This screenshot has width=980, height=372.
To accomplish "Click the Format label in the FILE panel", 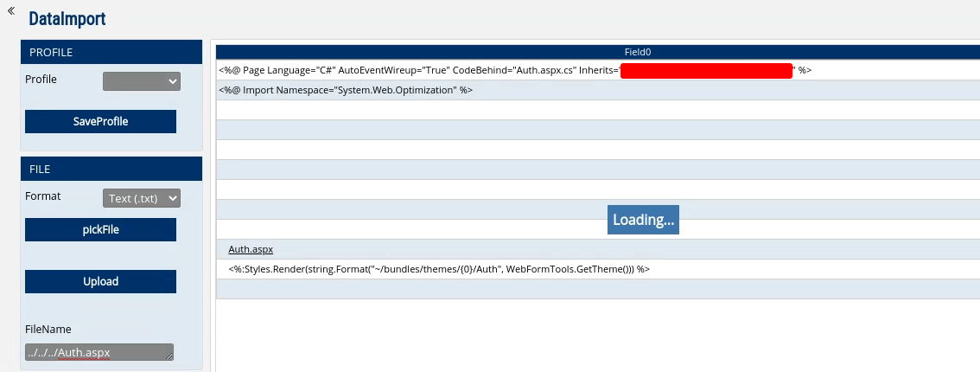I will 43,196.
